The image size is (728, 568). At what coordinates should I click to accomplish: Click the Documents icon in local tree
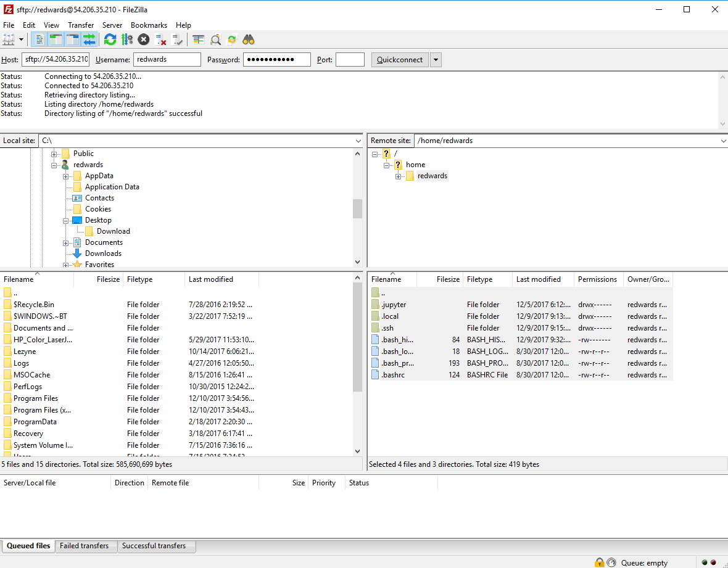(78, 242)
